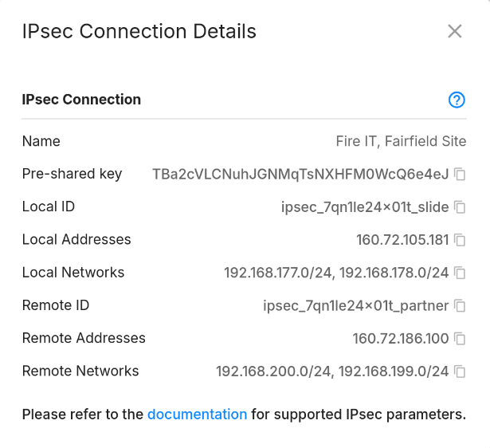Copy the Local Networks value
490x448 pixels.
click(460, 273)
